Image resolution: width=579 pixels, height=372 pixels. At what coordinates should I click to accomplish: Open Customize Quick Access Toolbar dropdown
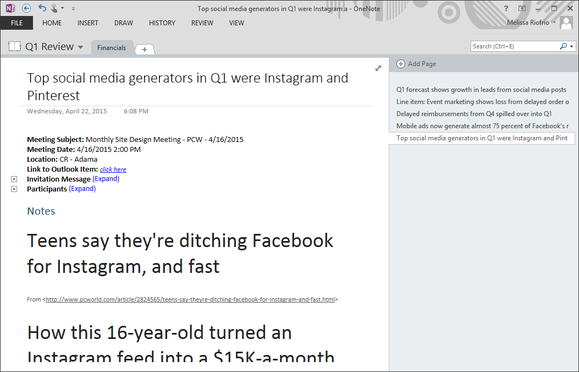(x=73, y=8)
